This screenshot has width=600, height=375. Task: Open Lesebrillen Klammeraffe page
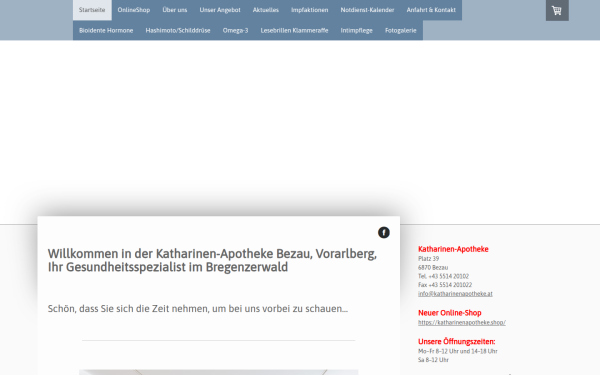point(294,30)
